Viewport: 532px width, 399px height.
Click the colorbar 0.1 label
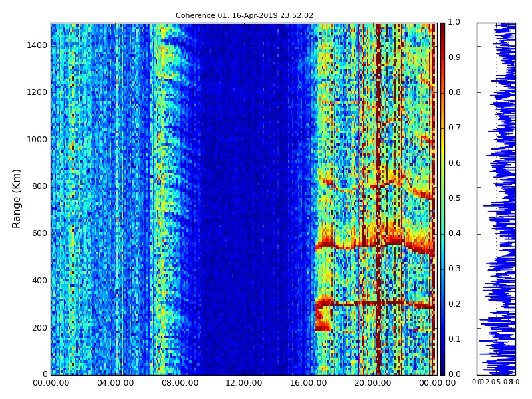pos(454,339)
